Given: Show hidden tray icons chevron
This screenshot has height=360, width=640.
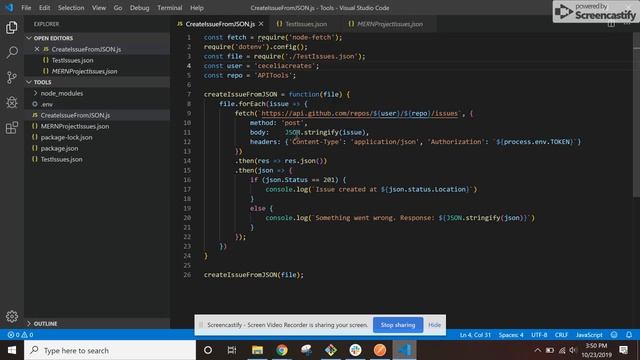Looking at the screenshot, I should click(538, 350).
